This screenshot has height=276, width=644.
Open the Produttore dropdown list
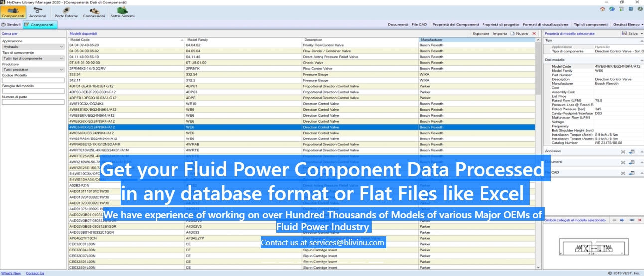point(33,70)
